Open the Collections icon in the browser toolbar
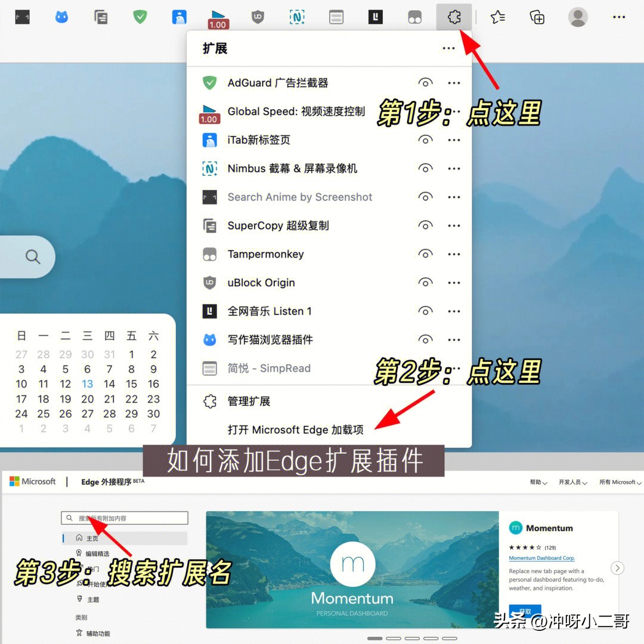644x644 pixels. coord(536,17)
